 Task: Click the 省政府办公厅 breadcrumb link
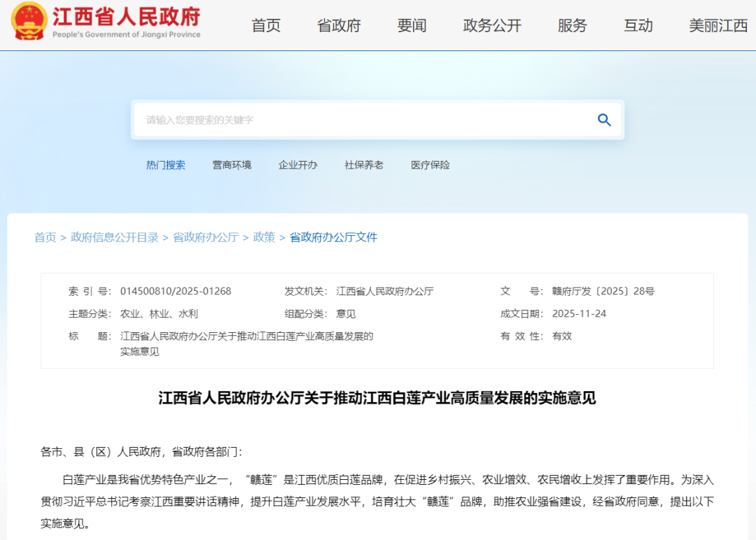tap(206, 237)
